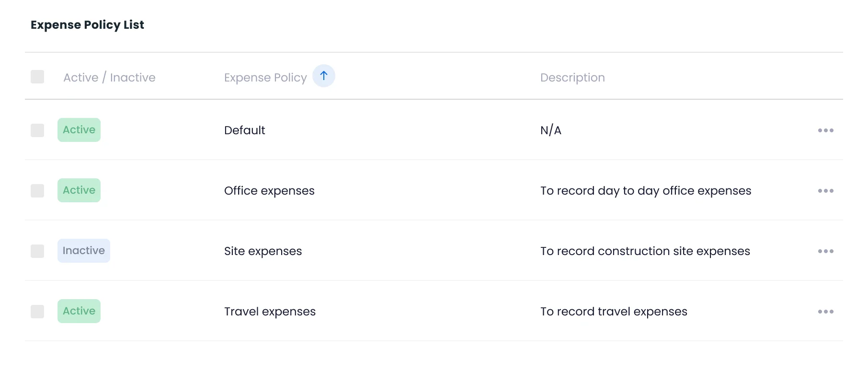Open more options for Office expenses

point(825,191)
